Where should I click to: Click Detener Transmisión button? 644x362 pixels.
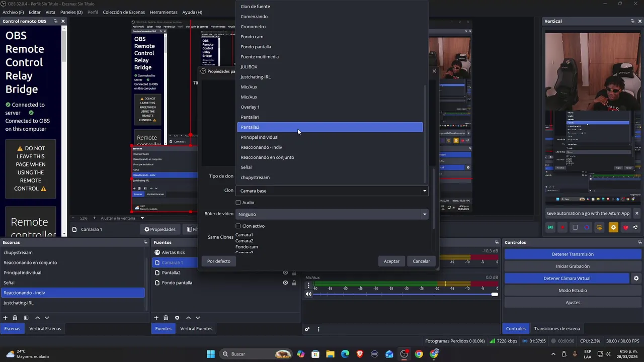point(573,254)
